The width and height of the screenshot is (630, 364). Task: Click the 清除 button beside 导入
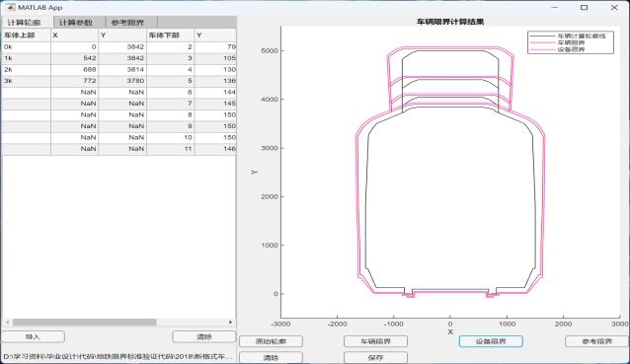pos(204,336)
